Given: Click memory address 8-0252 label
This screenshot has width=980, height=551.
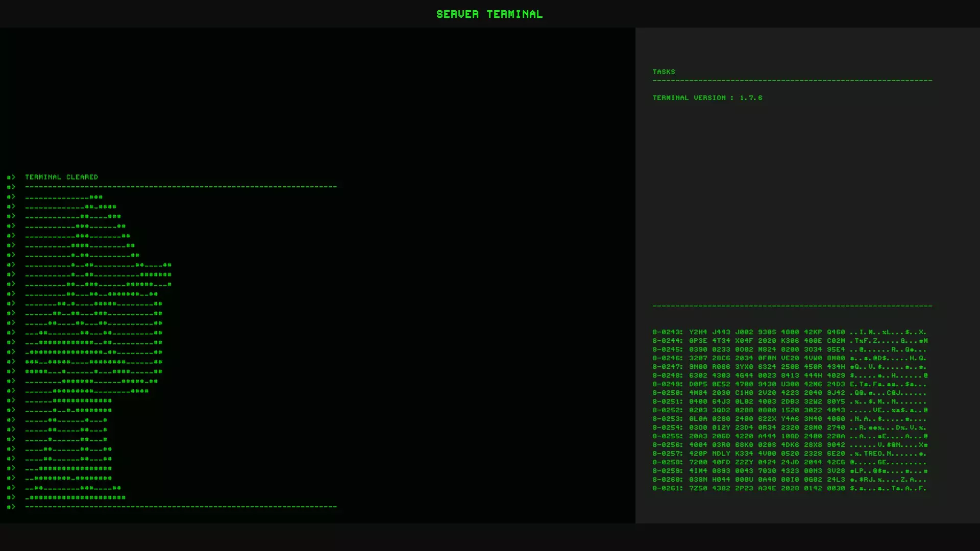Looking at the screenshot, I should [x=667, y=410].
